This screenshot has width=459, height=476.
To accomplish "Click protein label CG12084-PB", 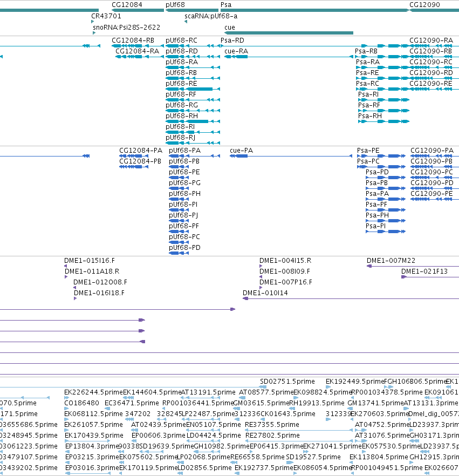I will 140,161.
